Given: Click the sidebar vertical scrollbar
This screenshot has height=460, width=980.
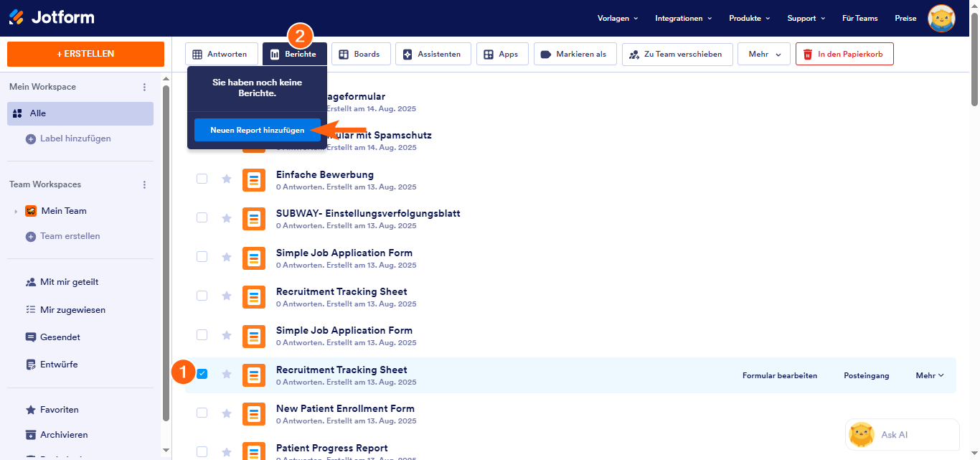Looking at the screenshot, I should tap(166, 251).
